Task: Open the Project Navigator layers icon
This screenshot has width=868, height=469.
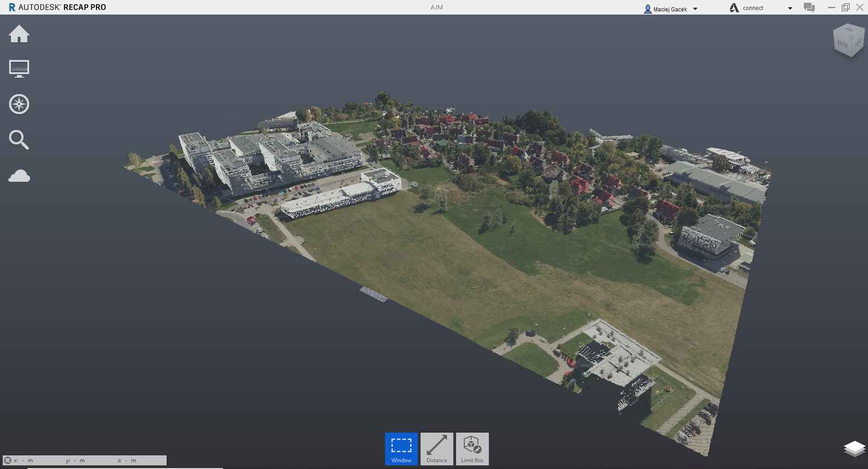Action: [x=854, y=448]
